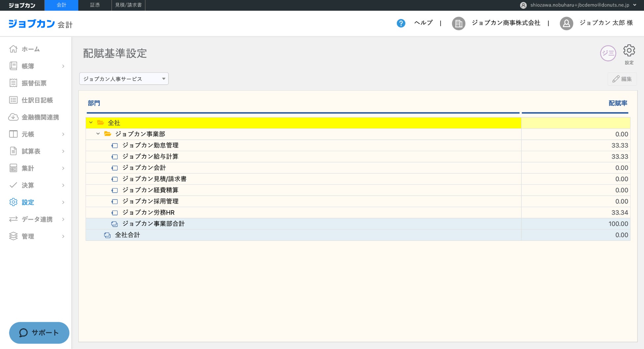The width and height of the screenshot is (644, 349).
Task: Click the 帳簿 ledger icon
Action: click(x=13, y=66)
